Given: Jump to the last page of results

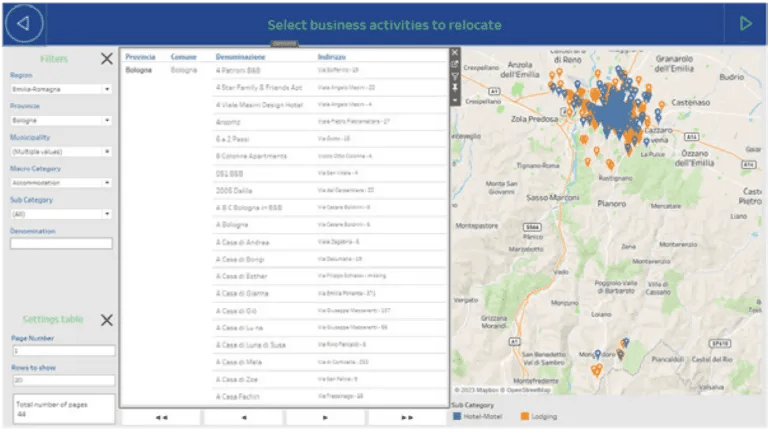Looking at the screenshot, I should (407, 417).
